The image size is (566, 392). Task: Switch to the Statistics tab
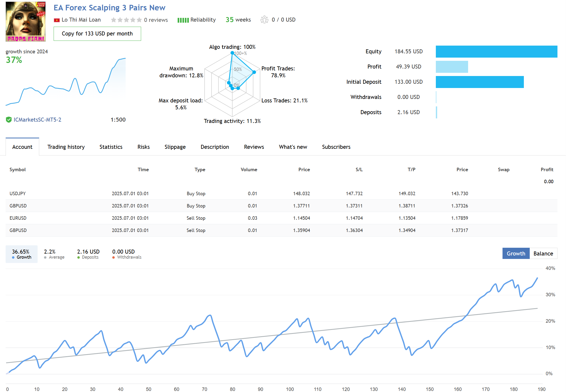pyautogui.click(x=111, y=147)
